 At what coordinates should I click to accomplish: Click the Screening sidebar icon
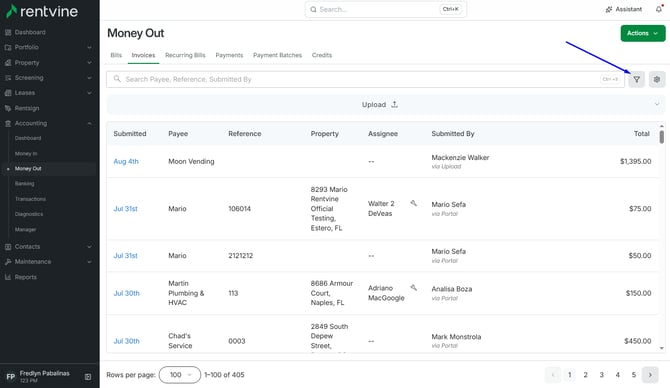8,78
